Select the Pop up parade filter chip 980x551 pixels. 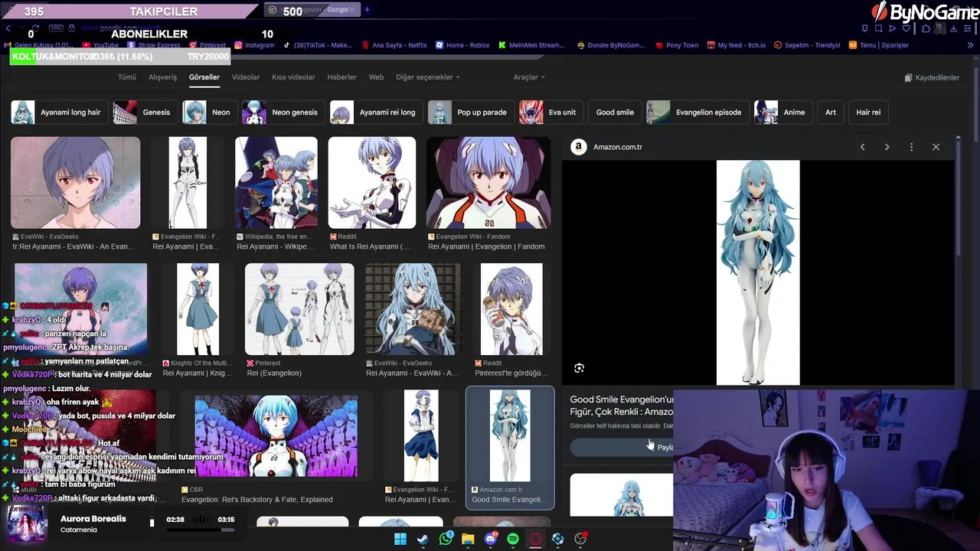click(x=470, y=112)
